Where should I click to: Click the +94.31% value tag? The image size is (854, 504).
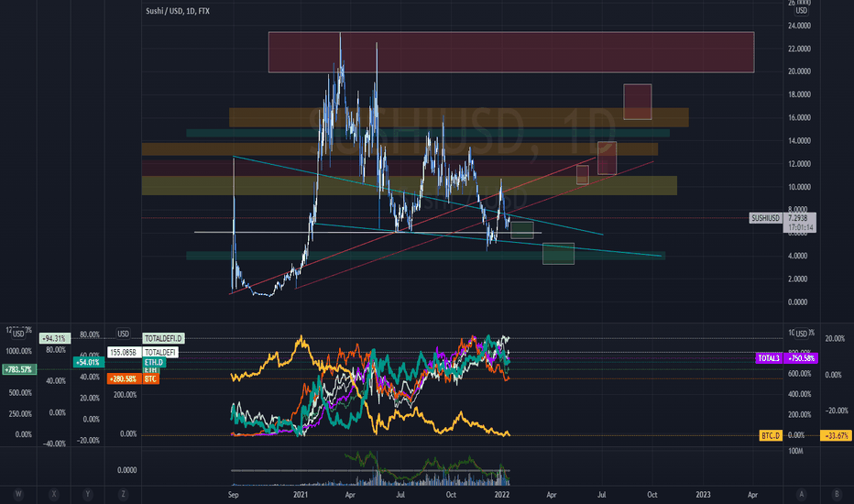tap(54, 338)
